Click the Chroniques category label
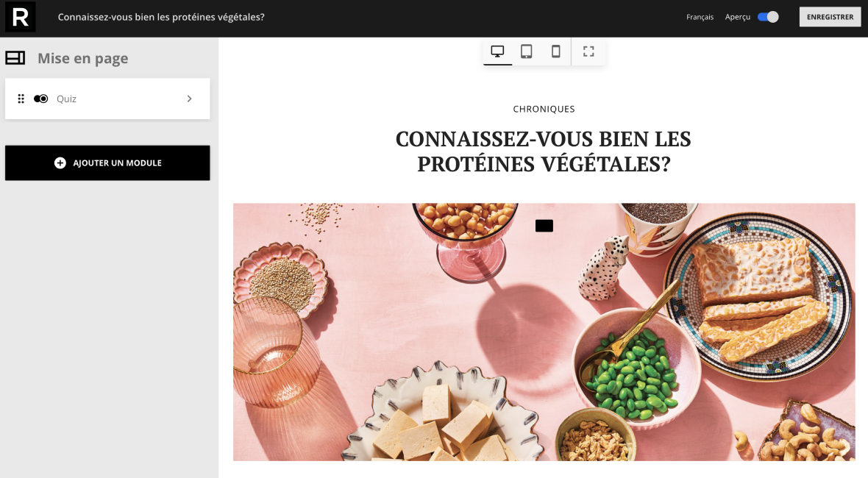Screen dimensions: 868x478 pyautogui.click(x=544, y=109)
